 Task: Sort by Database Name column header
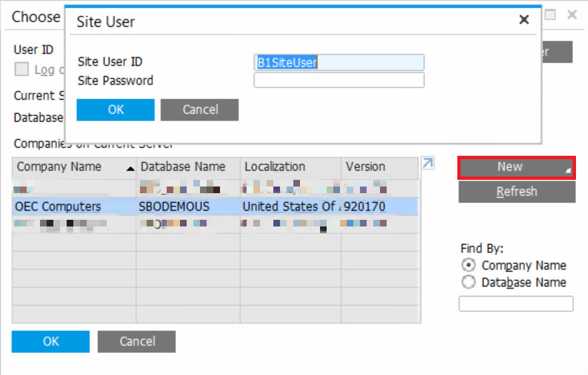(x=183, y=167)
